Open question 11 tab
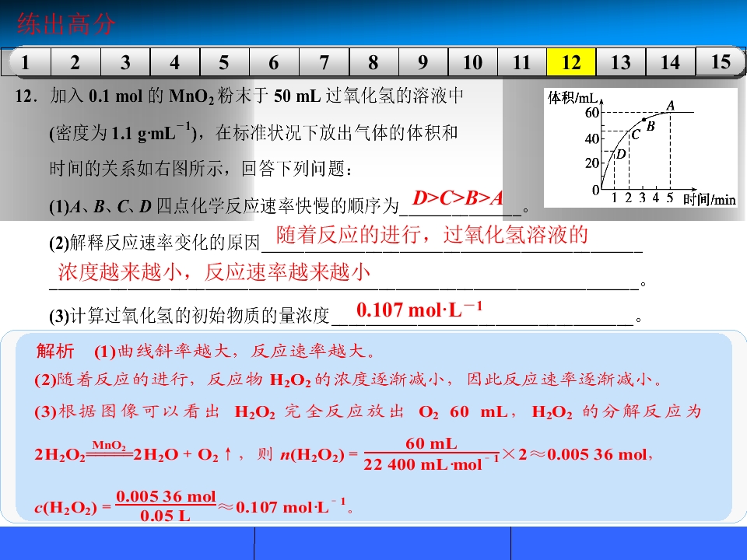This screenshot has width=747, height=560. tap(522, 62)
